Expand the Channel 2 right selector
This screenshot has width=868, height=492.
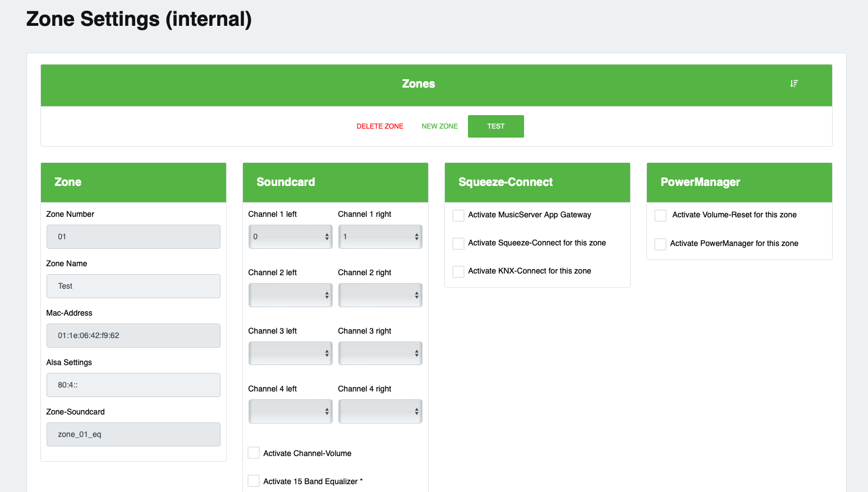tap(380, 295)
